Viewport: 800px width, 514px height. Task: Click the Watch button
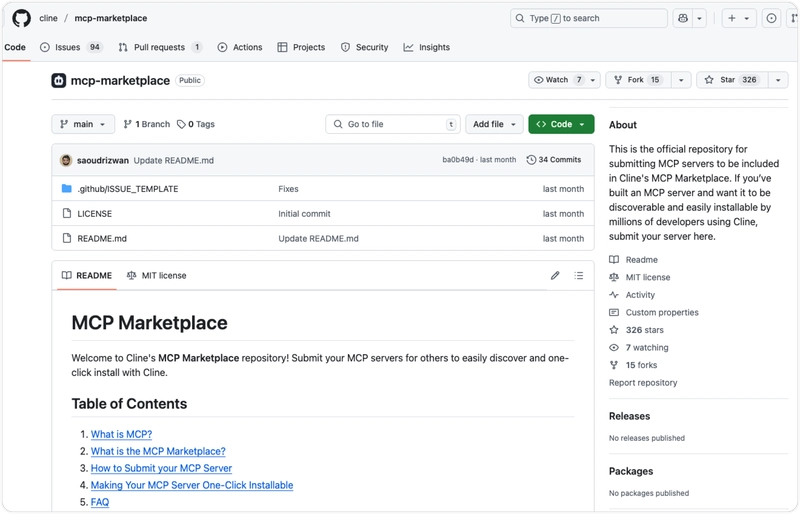pyautogui.click(x=557, y=80)
